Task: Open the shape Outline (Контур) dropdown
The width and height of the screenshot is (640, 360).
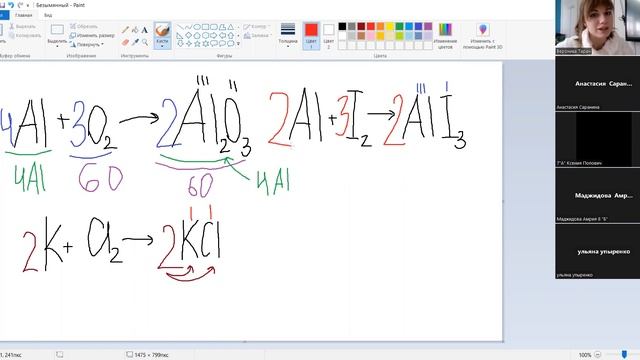Action: click(x=257, y=27)
